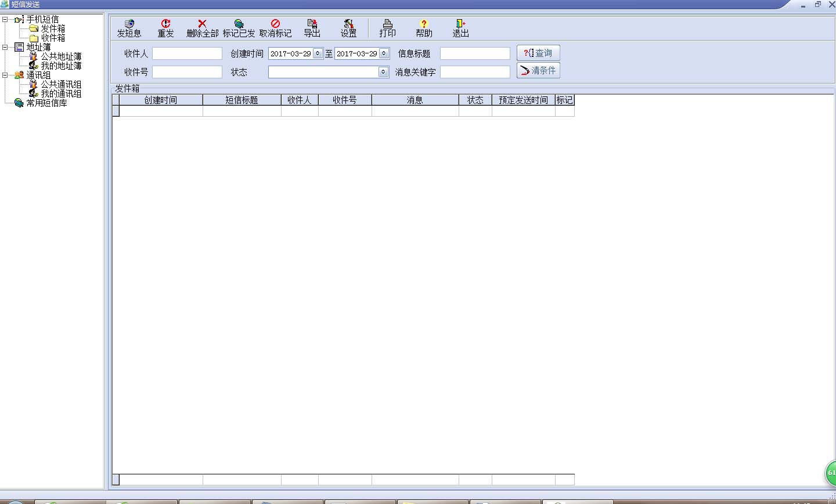Click the 取消标记 unmark toolbar icon

point(275,28)
